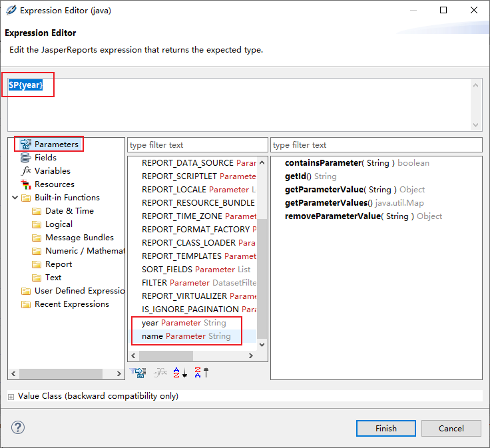The height and width of the screenshot is (448, 490).
Task: Click the Parameters category icon
Action: tap(25, 144)
